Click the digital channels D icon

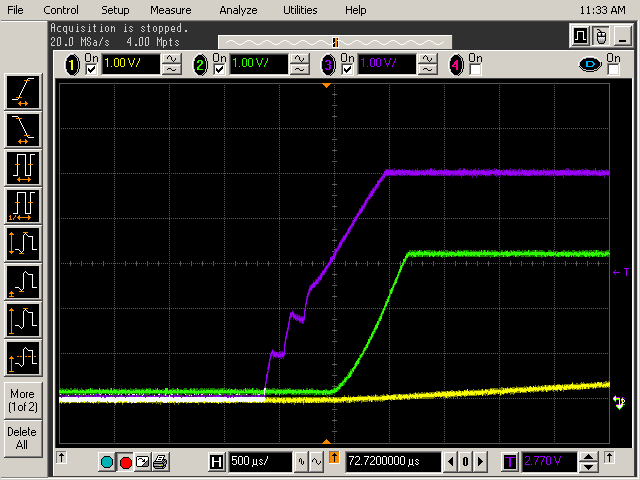click(x=590, y=64)
